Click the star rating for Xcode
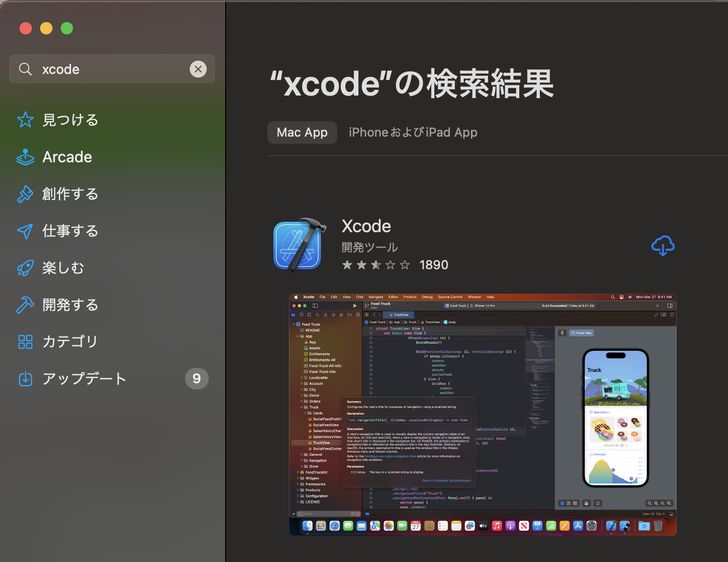 click(376, 265)
